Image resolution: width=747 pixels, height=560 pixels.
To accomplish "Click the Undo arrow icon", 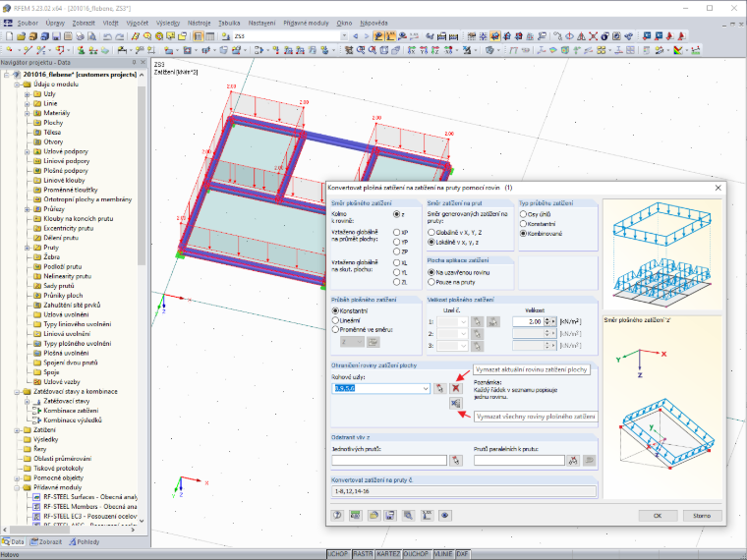I will (108, 36).
